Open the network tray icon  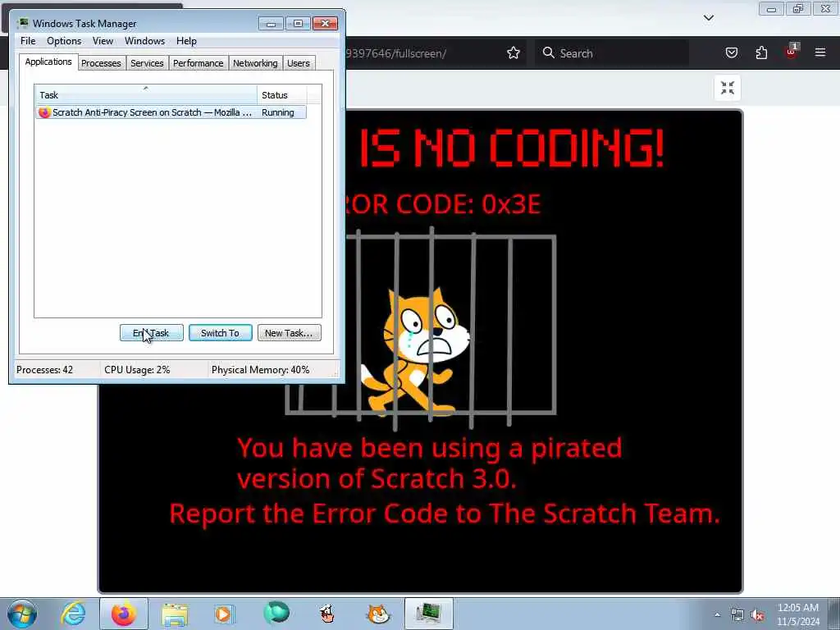(737, 615)
